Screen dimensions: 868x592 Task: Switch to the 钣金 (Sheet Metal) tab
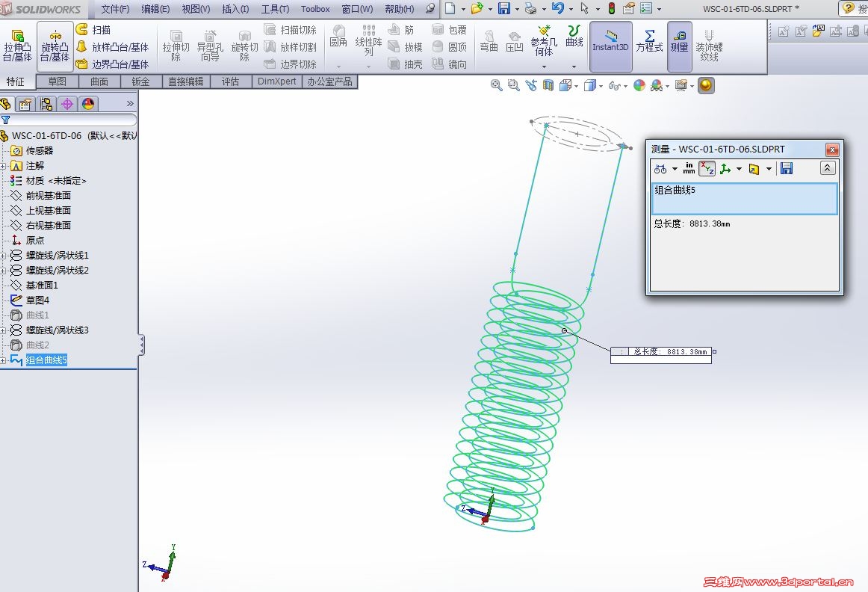[140, 81]
